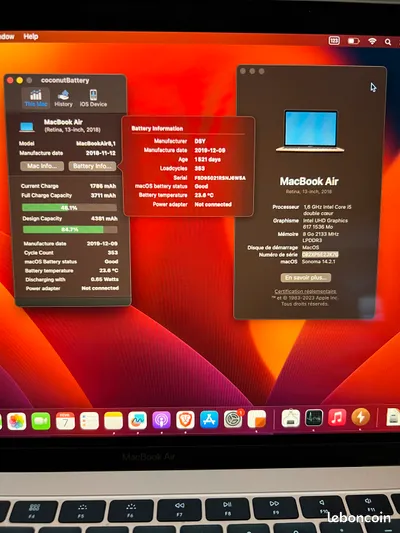Image resolution: width=400 pixels, height=533 pixels.
Task: Open Photos from the Dock
Action: pyautogui.click(x=16, y=421)
